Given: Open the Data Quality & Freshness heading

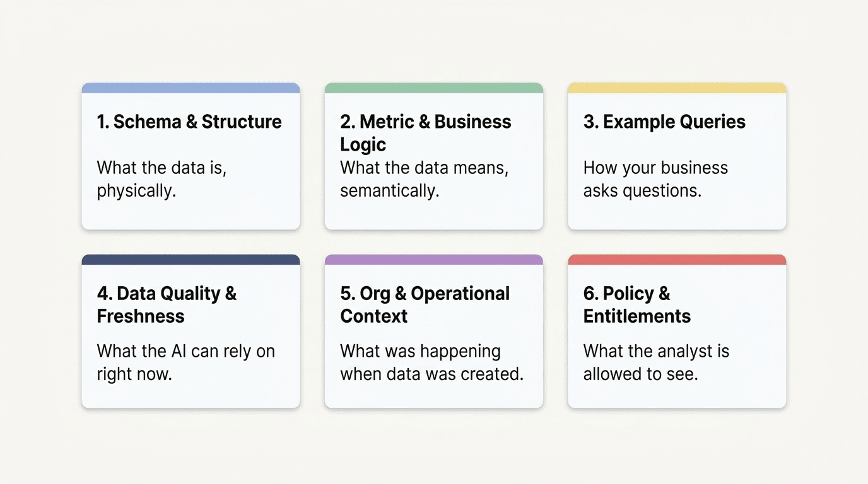Looking at the screenshot, I should (x=167, y=304).
